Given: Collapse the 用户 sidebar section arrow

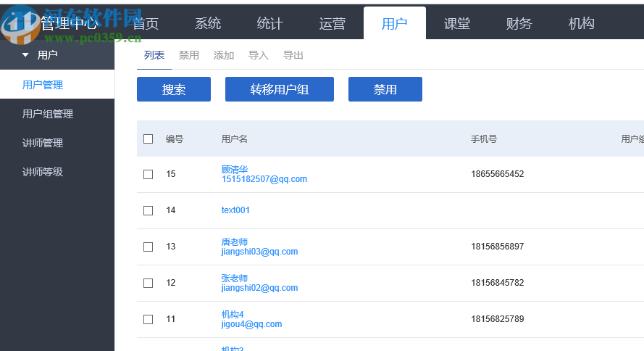Looking at the screenshot, I should coord(25,54).
